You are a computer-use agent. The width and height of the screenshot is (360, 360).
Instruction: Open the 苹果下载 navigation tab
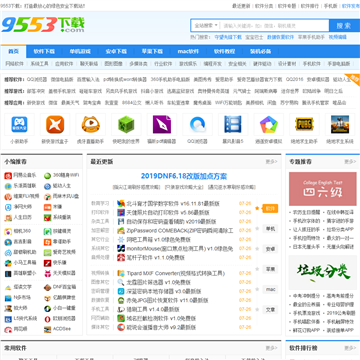152,51
